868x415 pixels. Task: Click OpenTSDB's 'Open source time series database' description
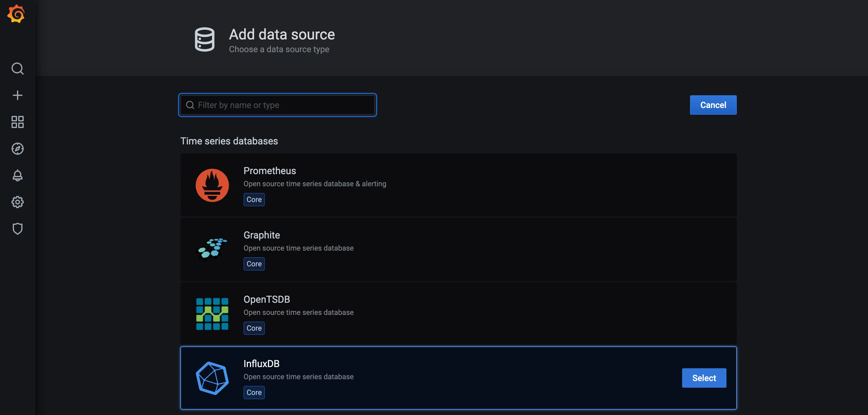(x=299, y=312)
